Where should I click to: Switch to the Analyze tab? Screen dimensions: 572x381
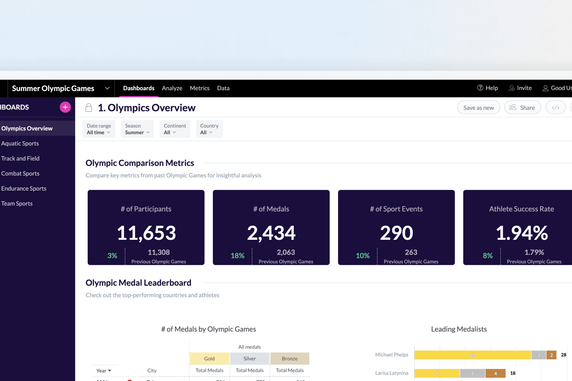(x=172, y=88)
